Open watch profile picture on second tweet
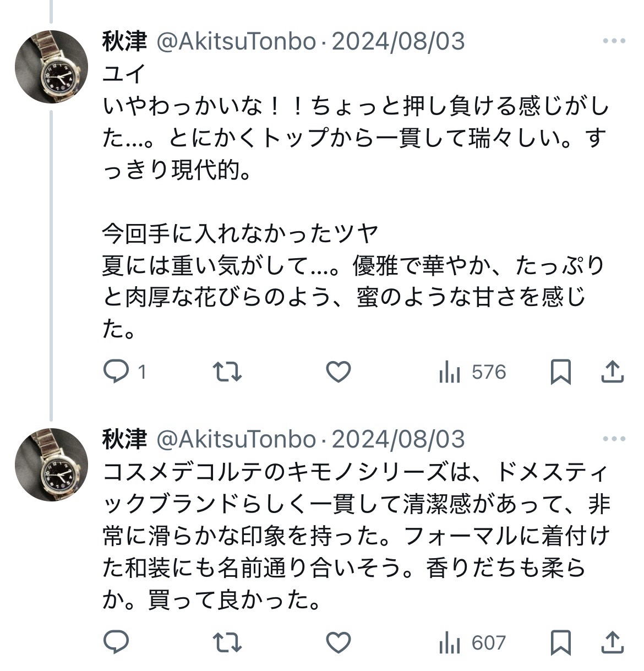The image size is (644, 671). [x=51, y=465]
